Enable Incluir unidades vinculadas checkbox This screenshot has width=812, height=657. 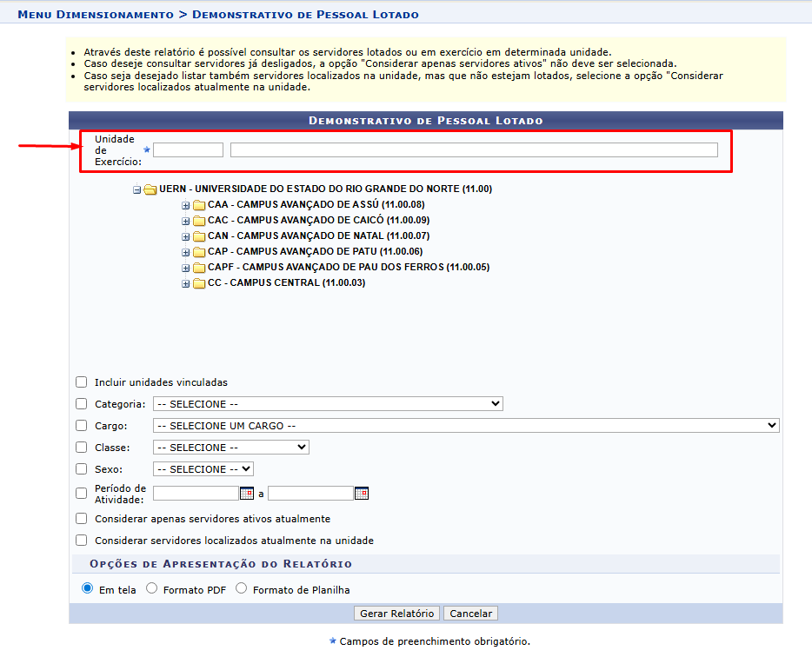point(82,382)
